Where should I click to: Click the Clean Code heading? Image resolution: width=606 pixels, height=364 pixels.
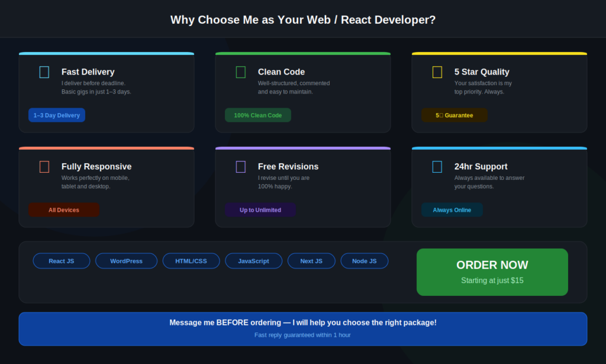pyautogui.click(x=281, y=72)
